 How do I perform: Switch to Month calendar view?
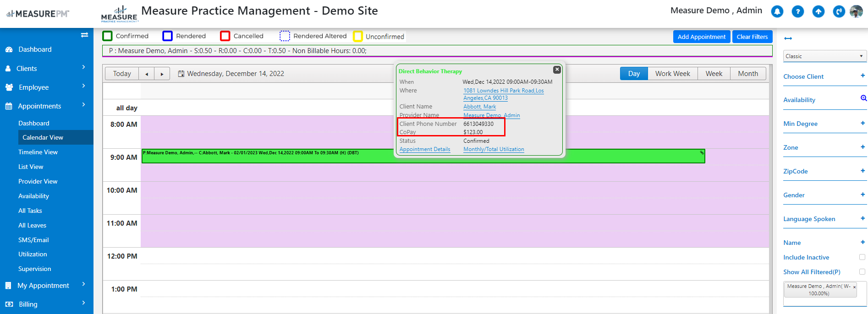point(748,74)
